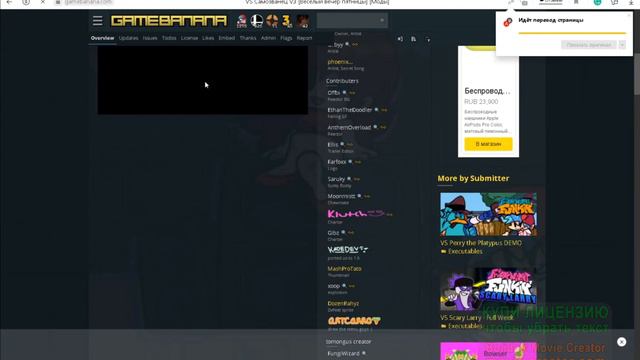
Task: Open contributor xoop's profile
Action: click(x=333, y=286)
